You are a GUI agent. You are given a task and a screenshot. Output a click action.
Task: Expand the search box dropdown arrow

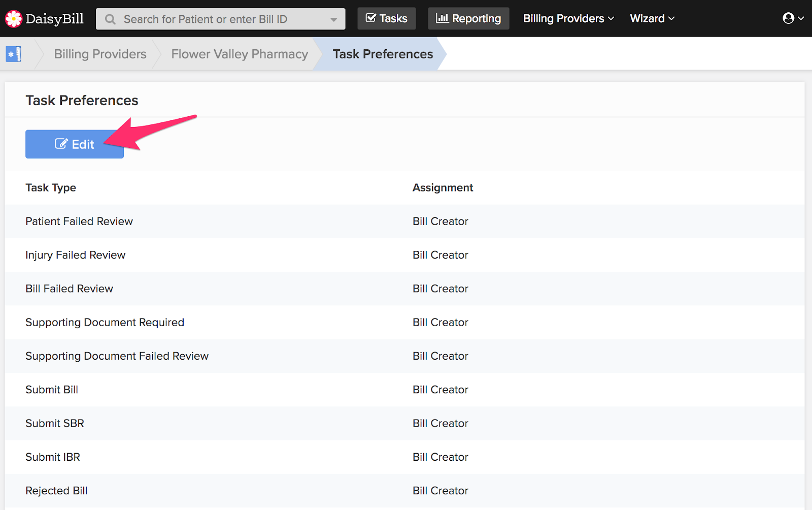tap(333, 20)
